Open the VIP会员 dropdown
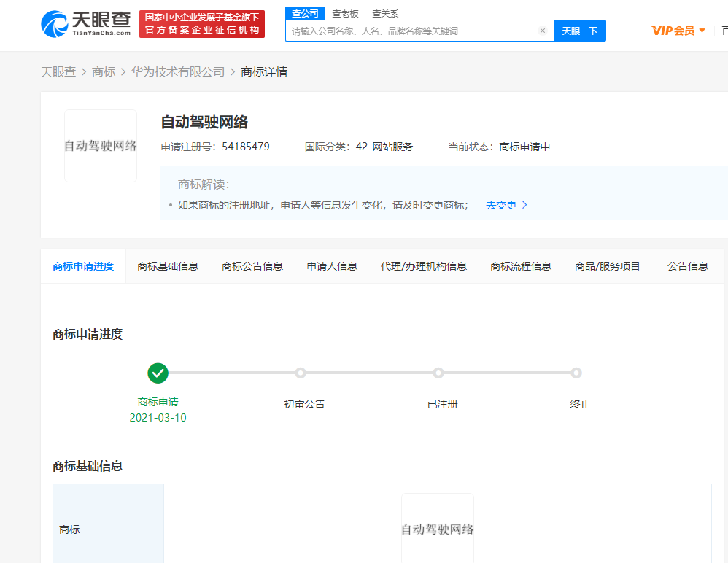Viewport: 728px width, 563px height. click(x=678, y=30)
